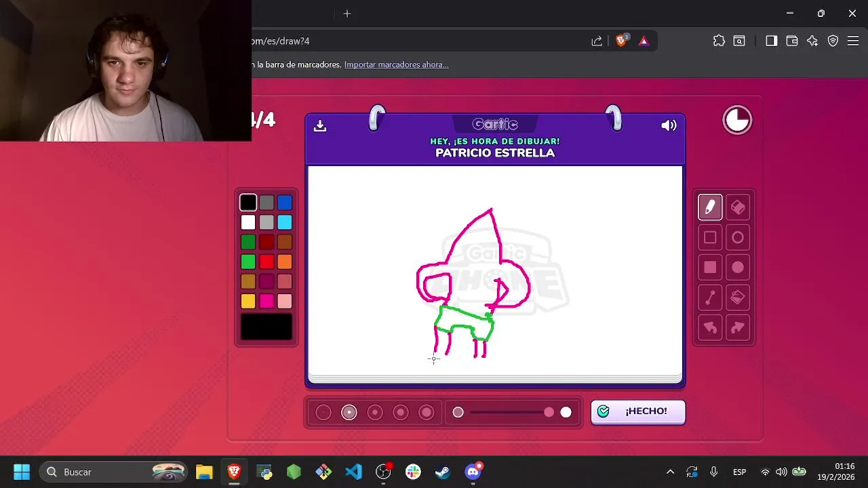The width and height of the screenshot is (868, 488).
Task: Select the paint bucket fill tool
Action: [738, 298]
